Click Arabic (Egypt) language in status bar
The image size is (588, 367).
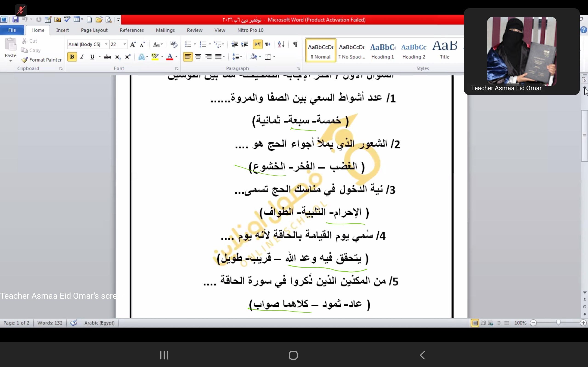point(99,323)
